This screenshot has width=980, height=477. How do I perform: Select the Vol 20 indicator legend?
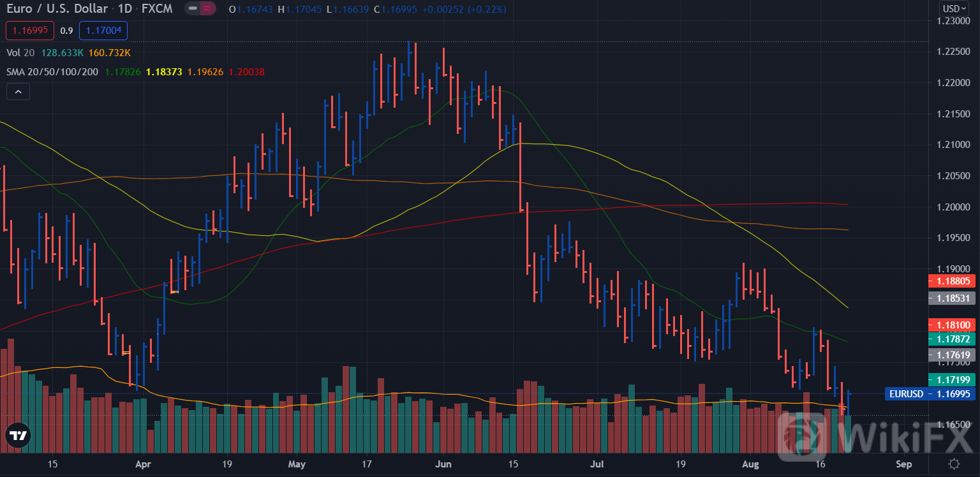pyautogui.click(x=20, y=52)
